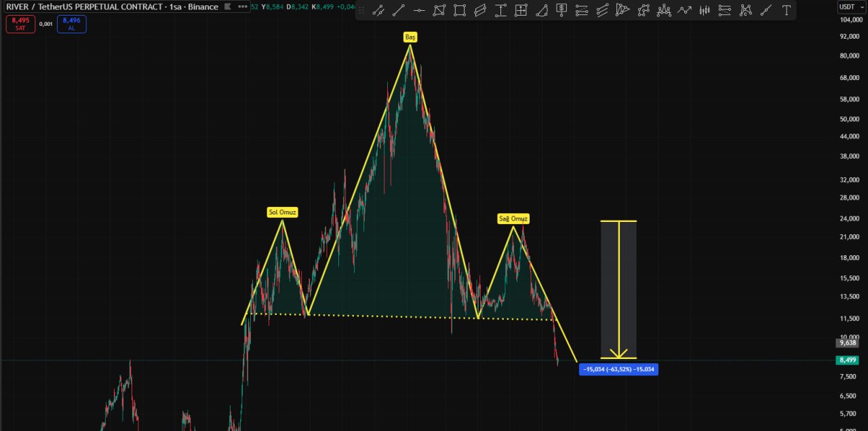868x431 pixels.
Task: Click the flag icon beside Binance
Action: [x=229, y=7]
